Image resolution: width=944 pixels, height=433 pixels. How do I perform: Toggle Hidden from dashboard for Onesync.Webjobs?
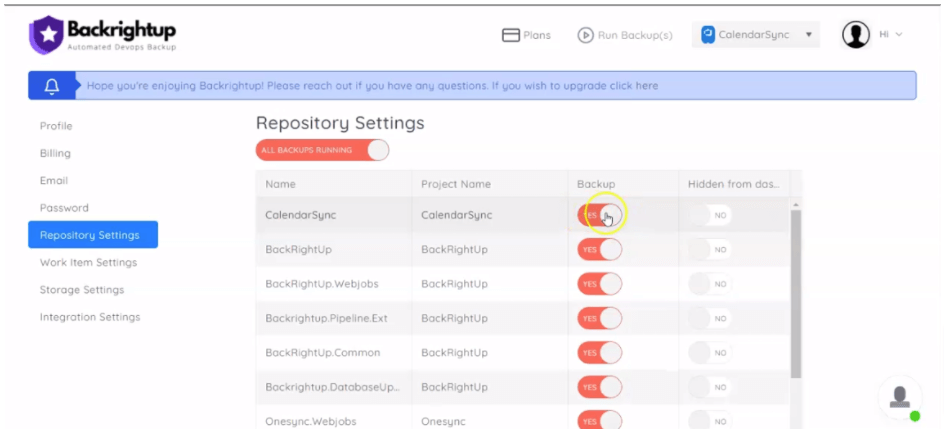(x=710, y=421)
